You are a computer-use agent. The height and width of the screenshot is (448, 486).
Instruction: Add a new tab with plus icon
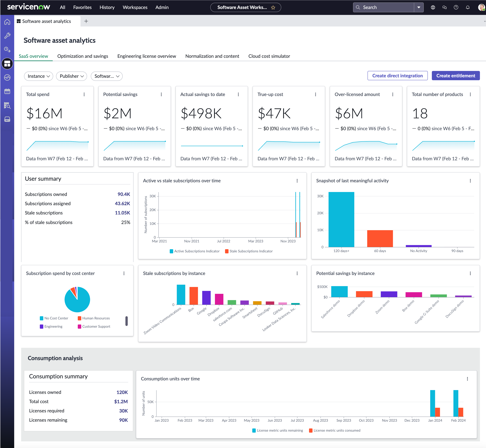click(86, 21)
